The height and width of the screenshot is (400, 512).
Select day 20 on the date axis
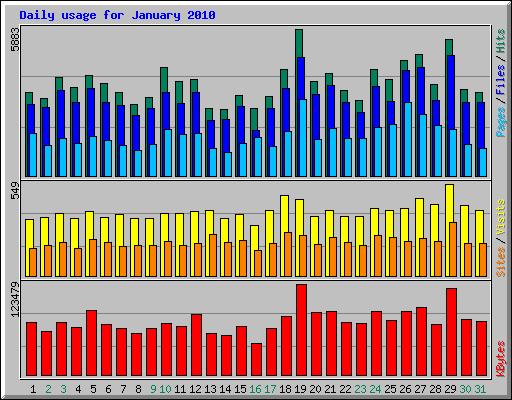315,389
